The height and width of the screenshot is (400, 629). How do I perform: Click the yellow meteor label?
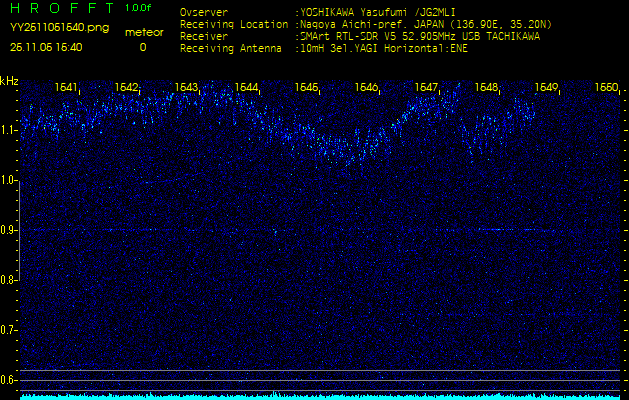(143, 32)
